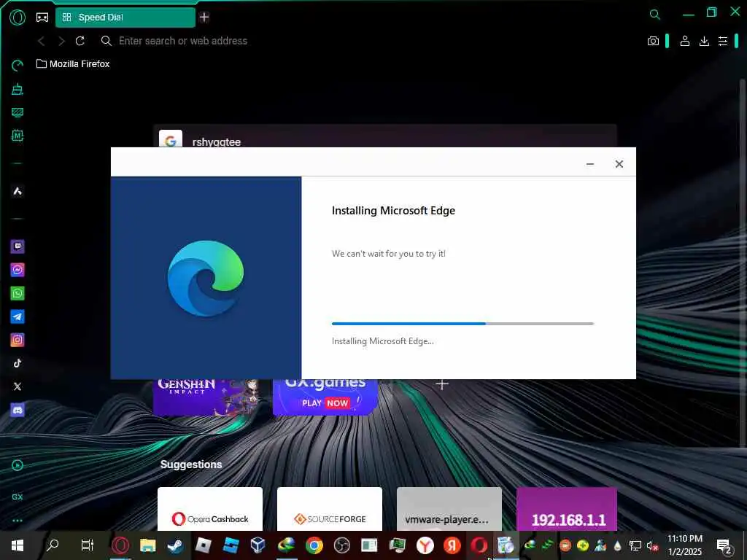The width and height of the screenshot is (747, 560).
Task: Open X (Twitter) in the sidebar
Action: [18, 386]
